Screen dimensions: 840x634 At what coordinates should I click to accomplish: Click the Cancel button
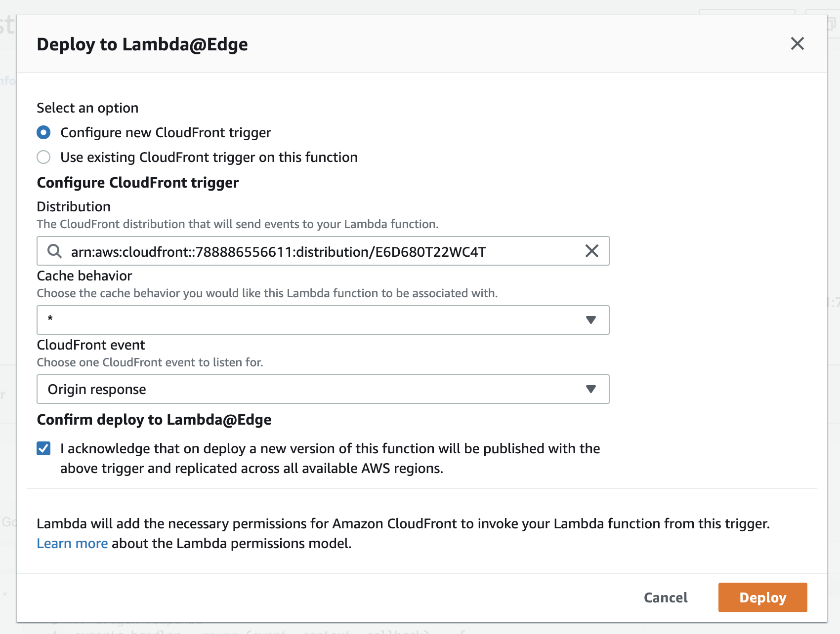coord(666,597)
